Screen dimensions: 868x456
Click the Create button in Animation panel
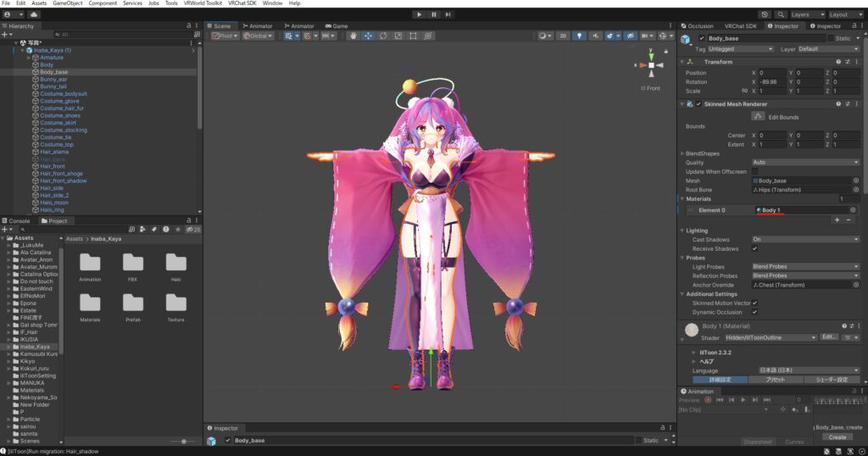coord(837,437)
